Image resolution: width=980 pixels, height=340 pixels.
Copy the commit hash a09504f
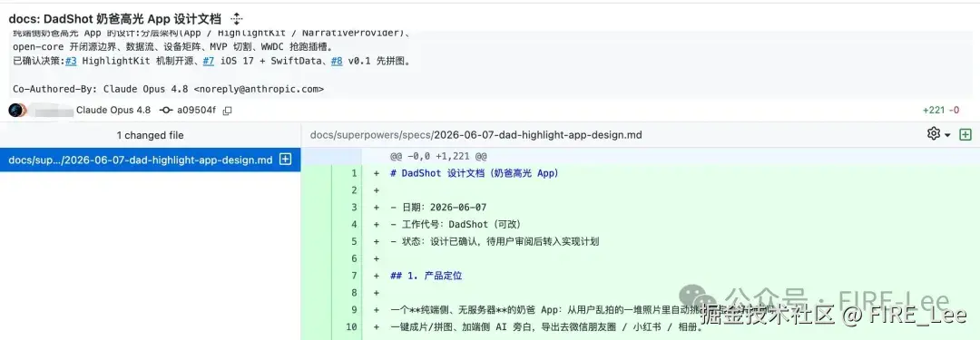tap(228, 111)
